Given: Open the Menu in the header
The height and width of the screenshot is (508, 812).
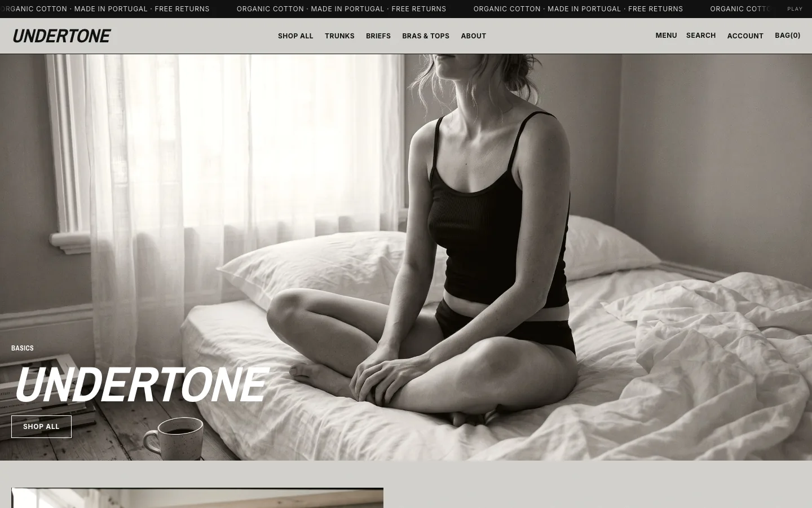Looking at the screenshot, I should point(666,36).
